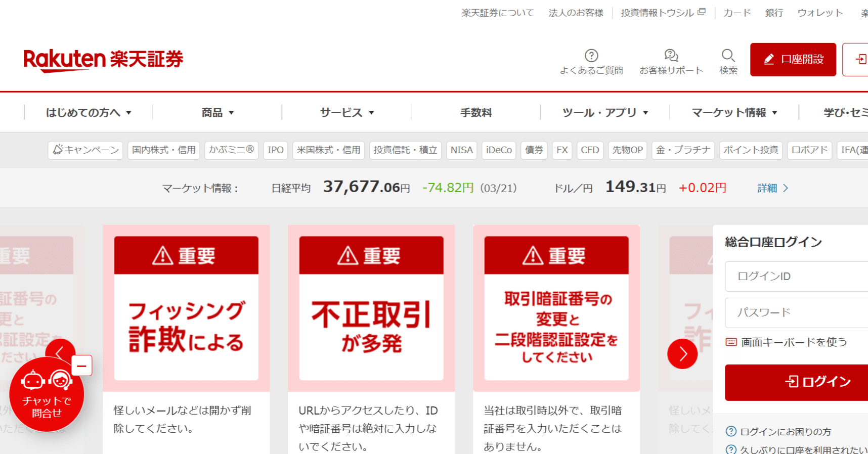Open ログインにお困りの方 help link
Viewport: 868px width, 454px height.
pos(778,431)
